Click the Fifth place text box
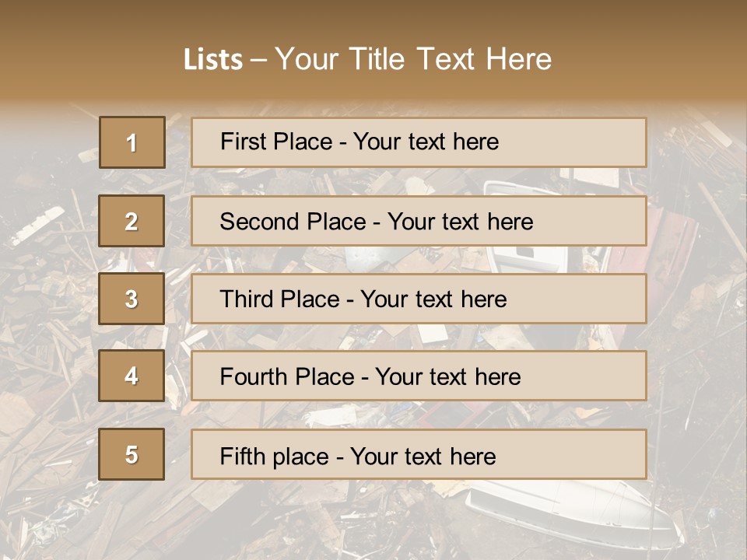The image size is (747, 560). tap(419, 454)
